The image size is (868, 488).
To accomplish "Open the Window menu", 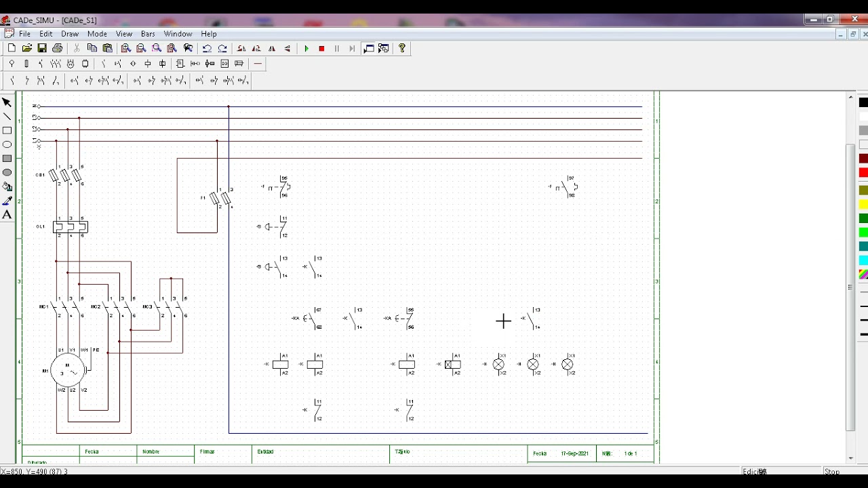I will pyautogui.click(x=178, y=34).
